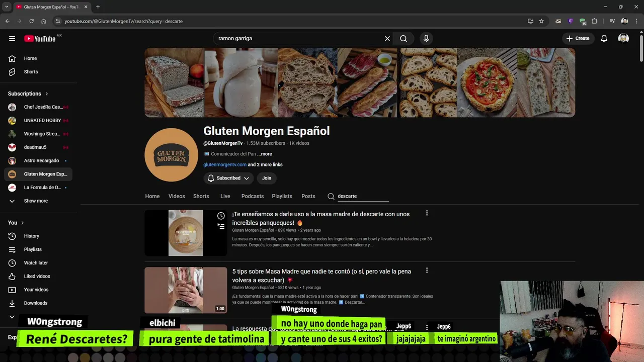Show the and 2 more links
This screenshot has width=644, height=362.
pos(265,165)
